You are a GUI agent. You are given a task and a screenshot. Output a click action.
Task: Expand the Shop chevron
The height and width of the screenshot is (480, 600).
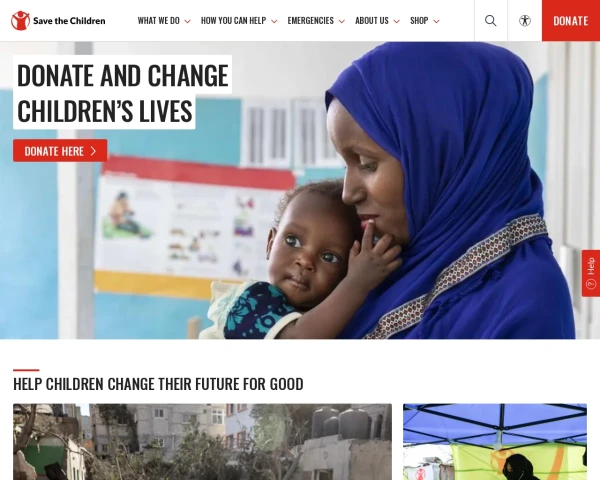point(436,21)
